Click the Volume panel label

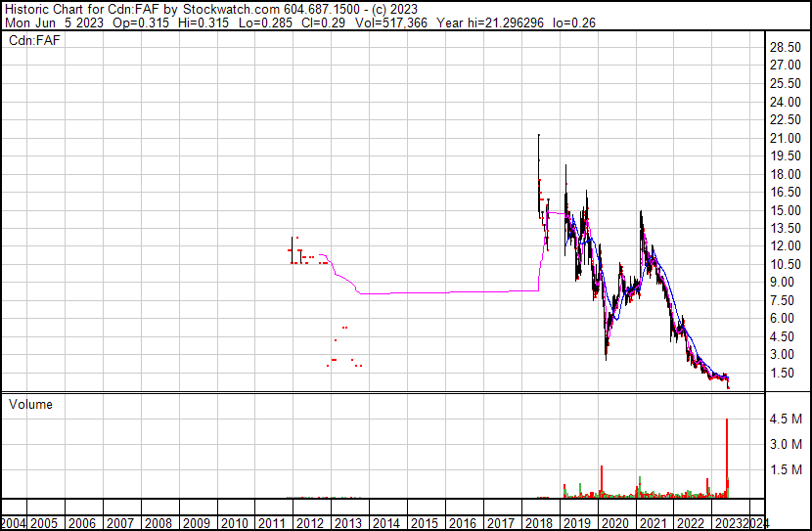31,404
